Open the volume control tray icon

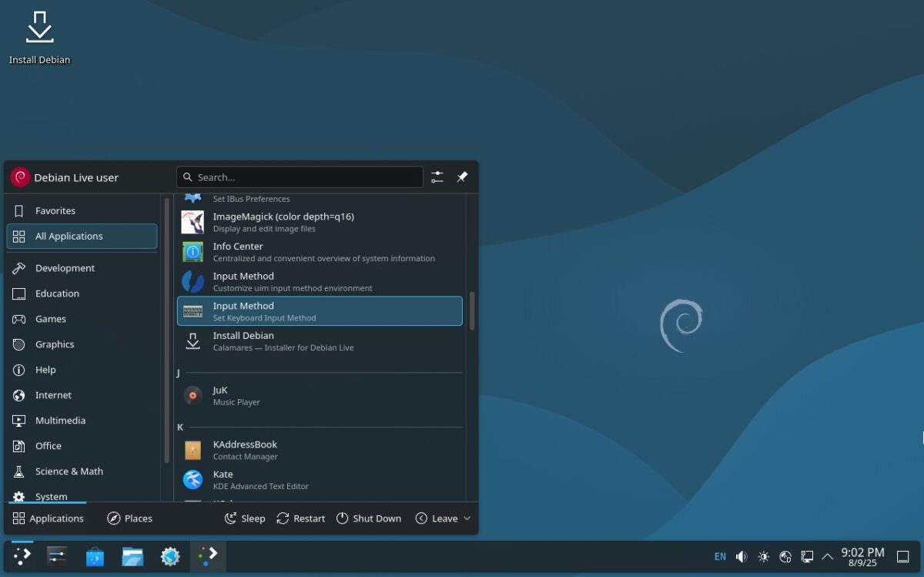click(742, 556)
